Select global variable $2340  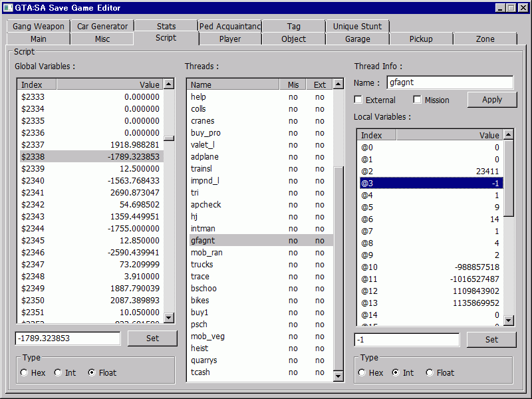click(90, 180)
